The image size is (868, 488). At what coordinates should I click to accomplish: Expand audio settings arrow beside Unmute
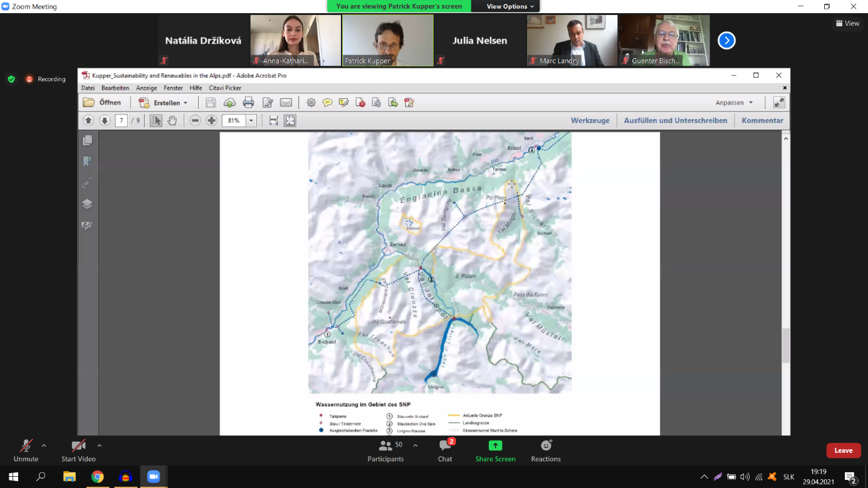pyautogui.click(x=44, y=445)
